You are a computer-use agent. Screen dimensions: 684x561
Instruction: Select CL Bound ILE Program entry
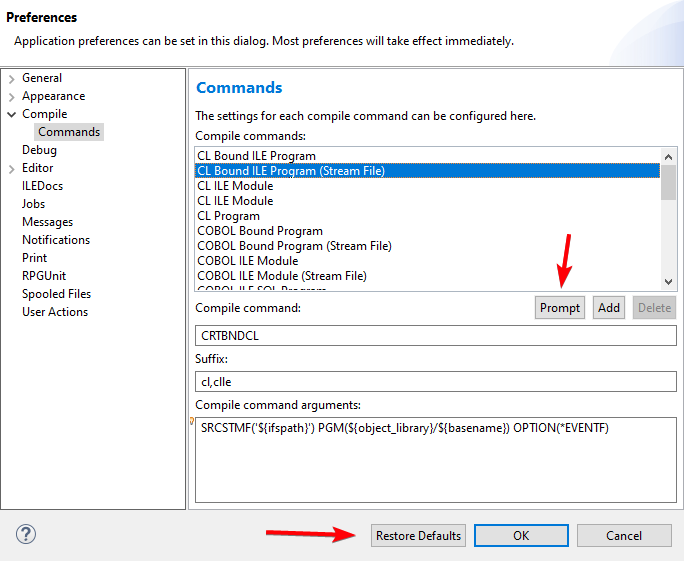tap(256, 156)
